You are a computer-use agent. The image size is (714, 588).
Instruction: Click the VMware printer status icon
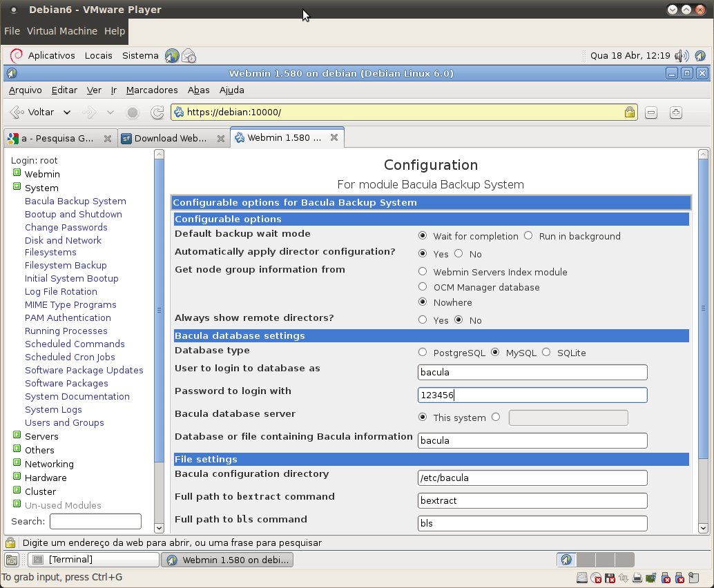637,578
